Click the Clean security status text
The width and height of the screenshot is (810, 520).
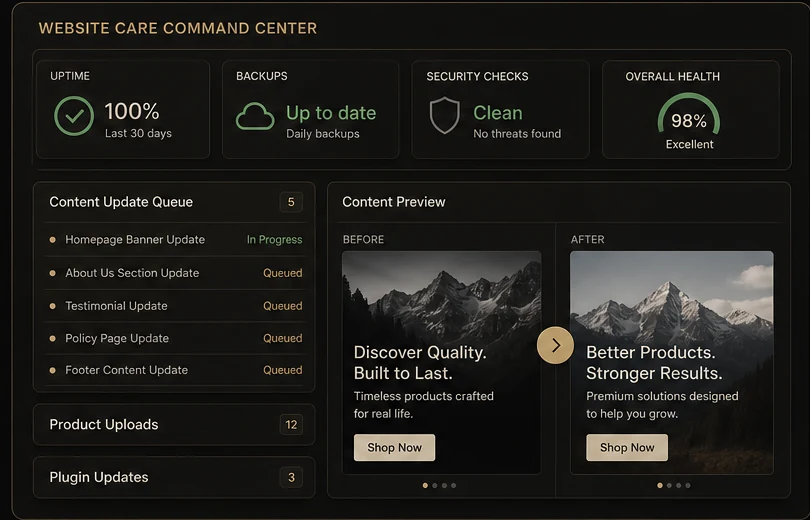498,113
